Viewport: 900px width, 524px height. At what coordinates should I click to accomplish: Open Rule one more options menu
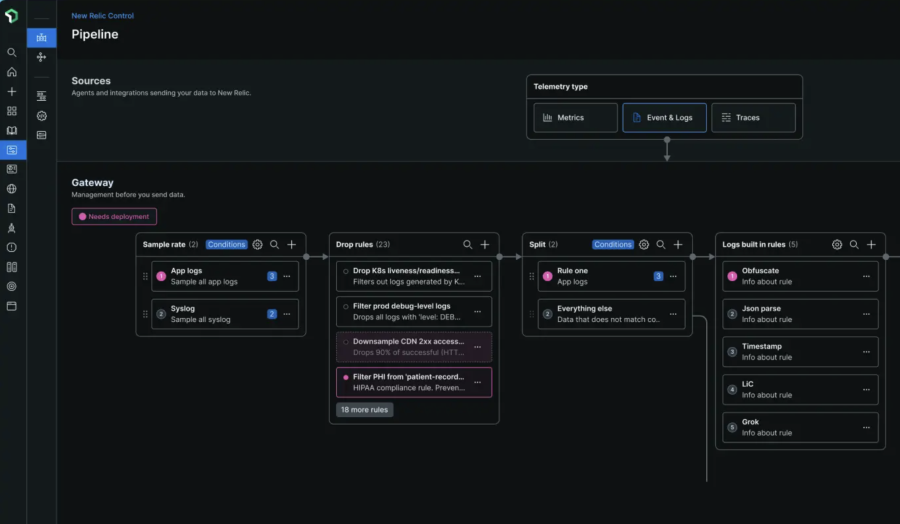click(x=673, y=276)
